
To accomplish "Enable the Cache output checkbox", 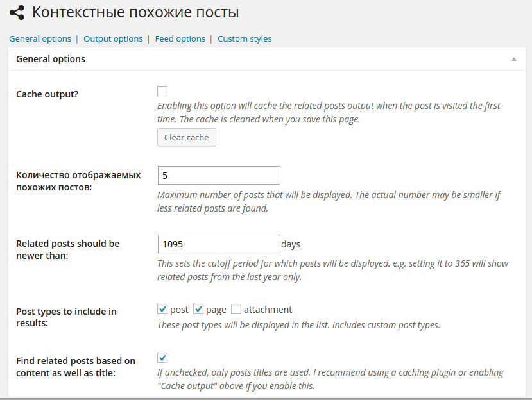I will (x=162, y=91).
